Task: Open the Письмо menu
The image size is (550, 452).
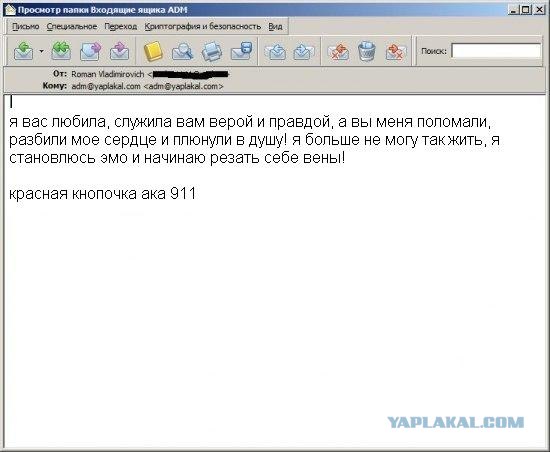Action: pyautogui.click(x=26, y=27)
